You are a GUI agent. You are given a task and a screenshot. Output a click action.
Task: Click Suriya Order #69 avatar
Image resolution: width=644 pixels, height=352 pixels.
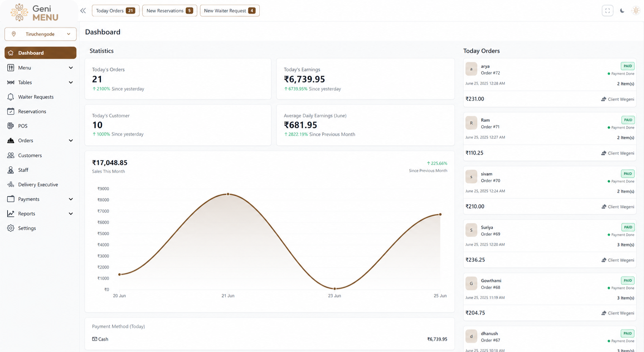tap(471, 230)
